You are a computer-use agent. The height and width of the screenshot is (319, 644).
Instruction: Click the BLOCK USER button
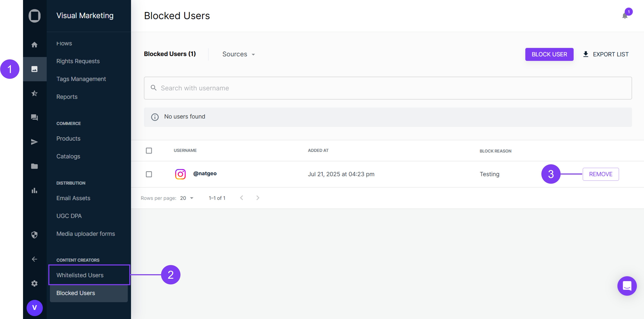pyautogui.click(x=549, y=54)
